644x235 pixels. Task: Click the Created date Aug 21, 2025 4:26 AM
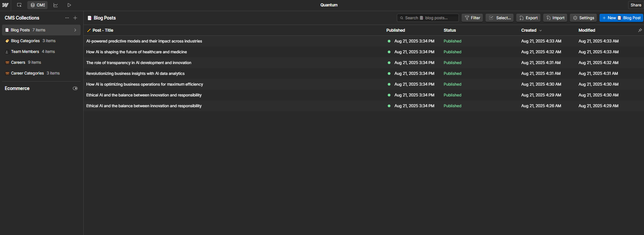pos(541,106)
